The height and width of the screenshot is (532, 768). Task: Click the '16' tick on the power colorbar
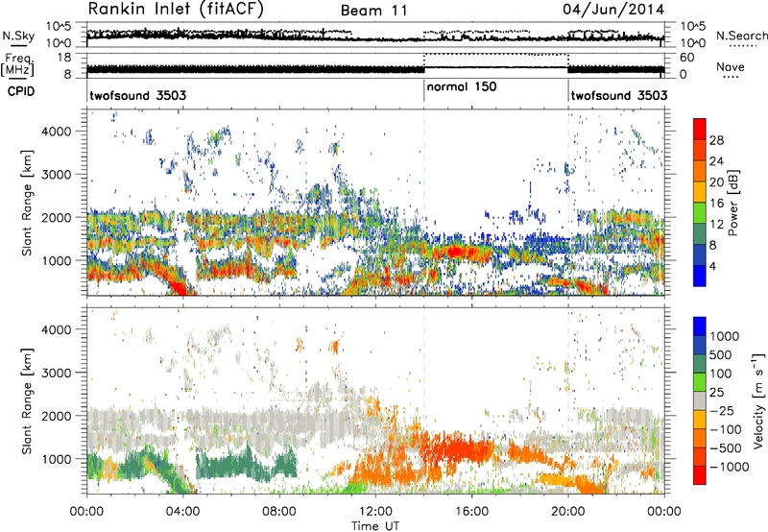[716, 204]
